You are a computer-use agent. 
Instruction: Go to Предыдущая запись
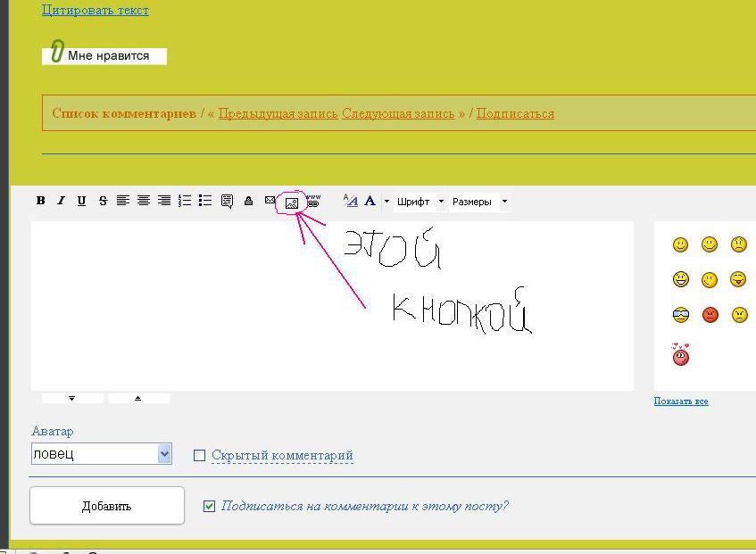click(278, 113)
